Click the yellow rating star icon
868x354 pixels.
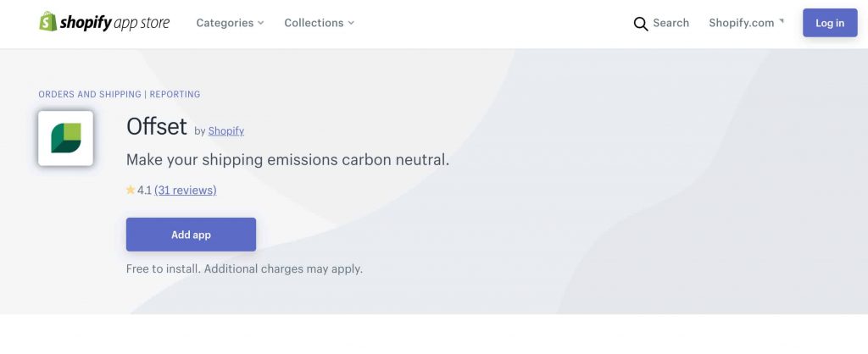pyautogui.click(x=131, y=190)
